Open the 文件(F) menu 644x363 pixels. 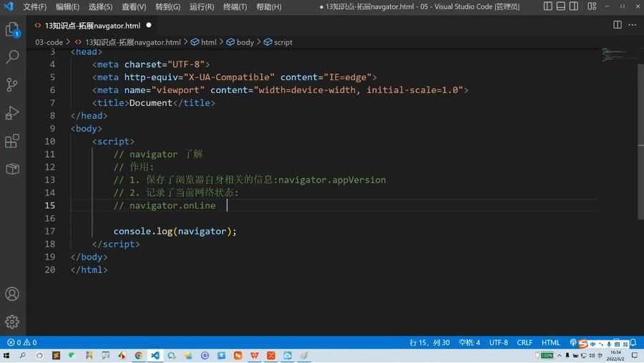34,7
